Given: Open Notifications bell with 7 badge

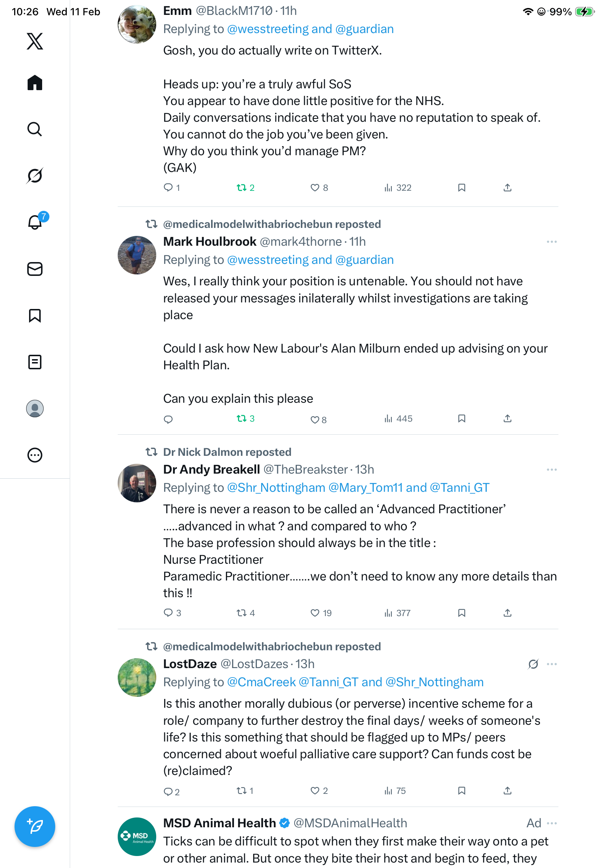Looking at the screenshot, I should click(35, 222).
